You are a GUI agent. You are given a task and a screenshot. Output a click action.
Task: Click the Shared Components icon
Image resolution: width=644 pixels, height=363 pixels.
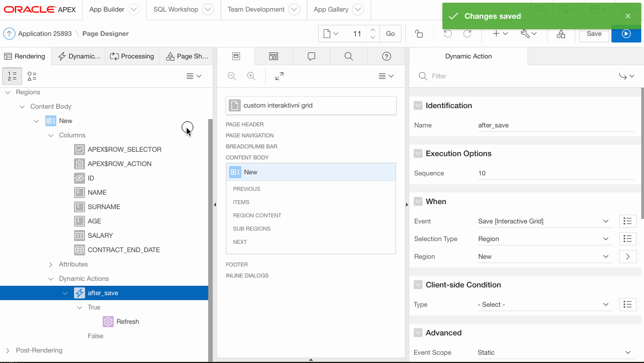point(561,34)
